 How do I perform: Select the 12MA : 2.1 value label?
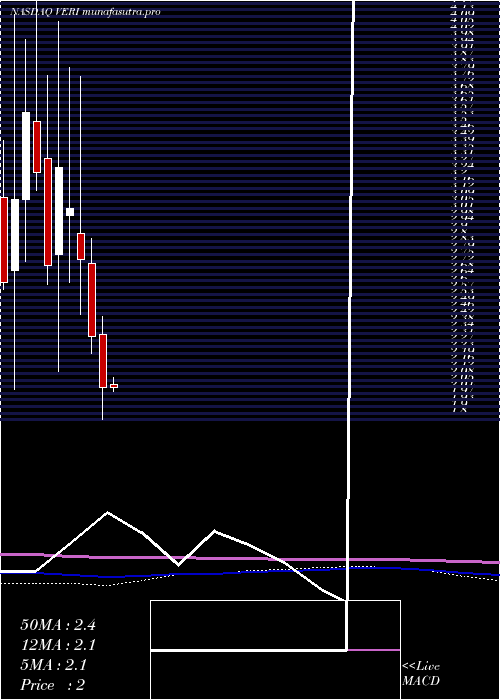58,645
